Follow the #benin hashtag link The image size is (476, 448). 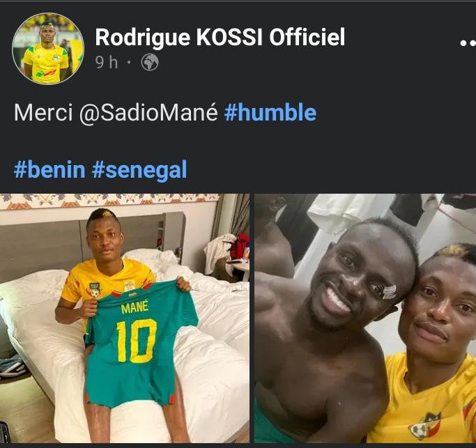49,169
